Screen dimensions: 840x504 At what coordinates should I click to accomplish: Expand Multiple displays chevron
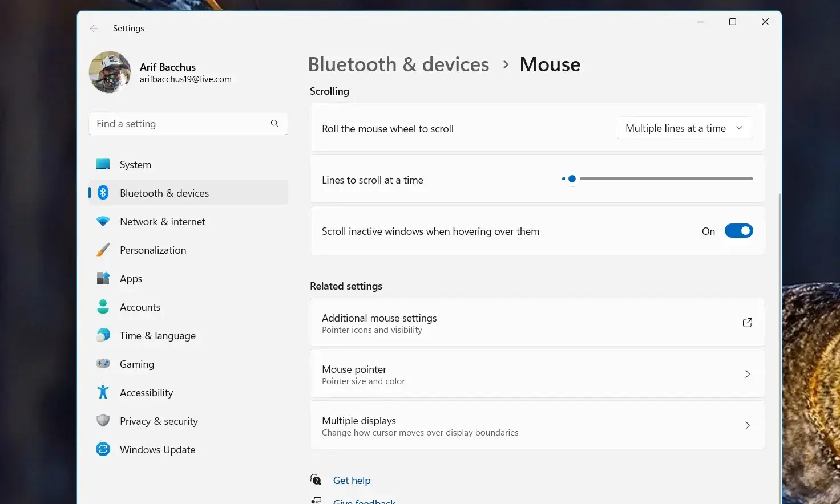point(747,425)
